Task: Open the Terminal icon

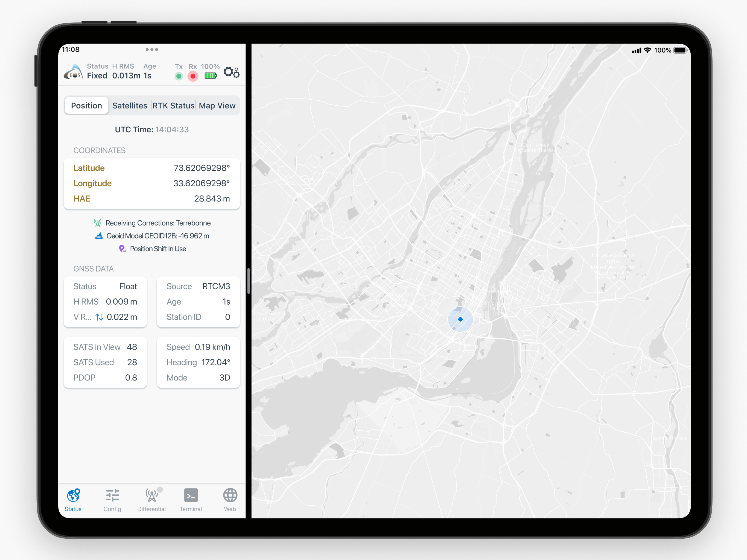Action: tap(191, 495)
